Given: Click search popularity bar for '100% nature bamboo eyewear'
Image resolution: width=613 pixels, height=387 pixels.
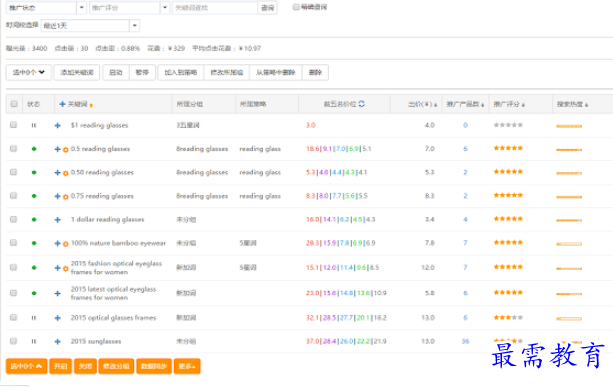Looking at the screenshot, I should 569,244.
